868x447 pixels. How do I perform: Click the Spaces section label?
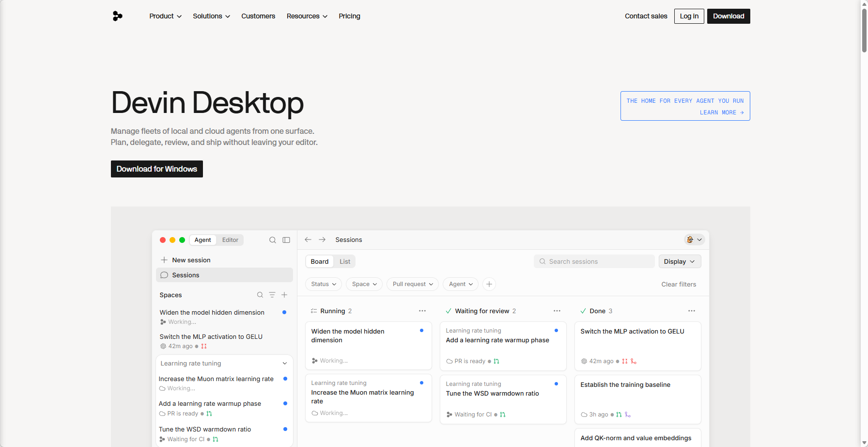coord(170,295)
